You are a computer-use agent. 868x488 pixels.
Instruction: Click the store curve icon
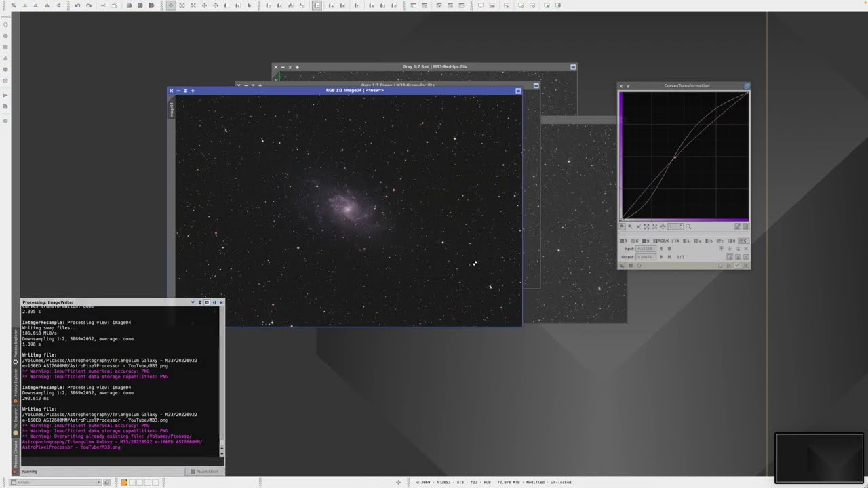click(722, 249)
